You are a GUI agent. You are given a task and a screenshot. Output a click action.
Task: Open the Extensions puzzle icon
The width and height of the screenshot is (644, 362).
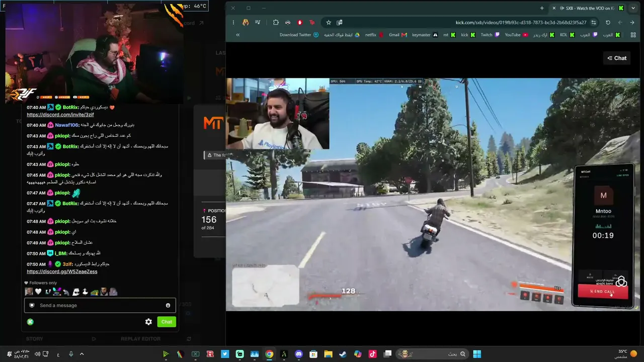coord(276,22)
